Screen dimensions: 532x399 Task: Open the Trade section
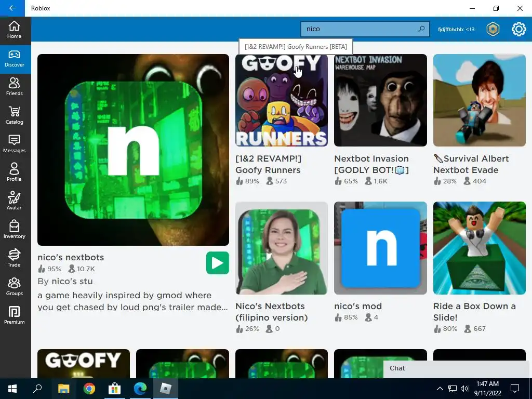click(14, 259)
